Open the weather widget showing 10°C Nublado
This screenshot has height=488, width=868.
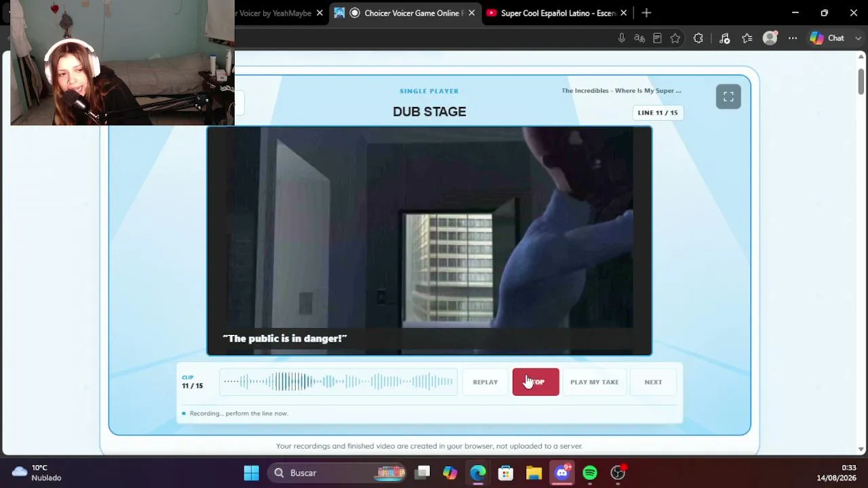click(x=37, y=472)
